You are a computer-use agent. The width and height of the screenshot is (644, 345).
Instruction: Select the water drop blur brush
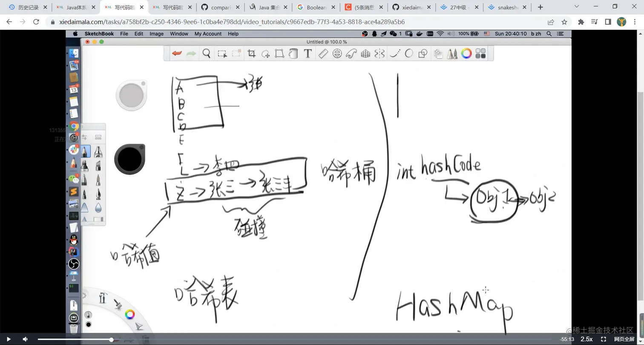pos(98,208)
